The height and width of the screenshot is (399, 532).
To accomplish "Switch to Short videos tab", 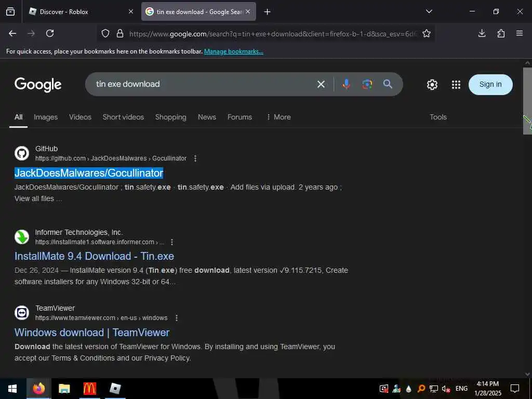I will pos(123,117).
